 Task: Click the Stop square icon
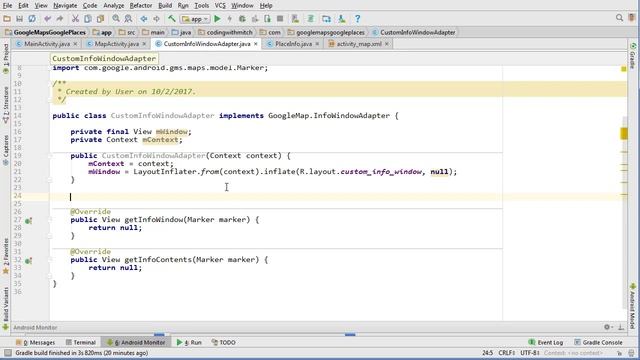tap(280, 19)
